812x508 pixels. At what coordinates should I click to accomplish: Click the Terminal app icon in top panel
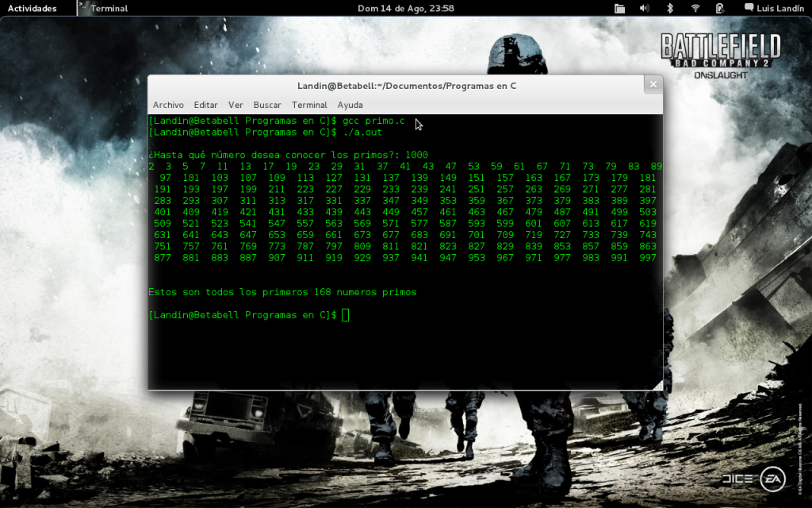[x=84, y=8]
